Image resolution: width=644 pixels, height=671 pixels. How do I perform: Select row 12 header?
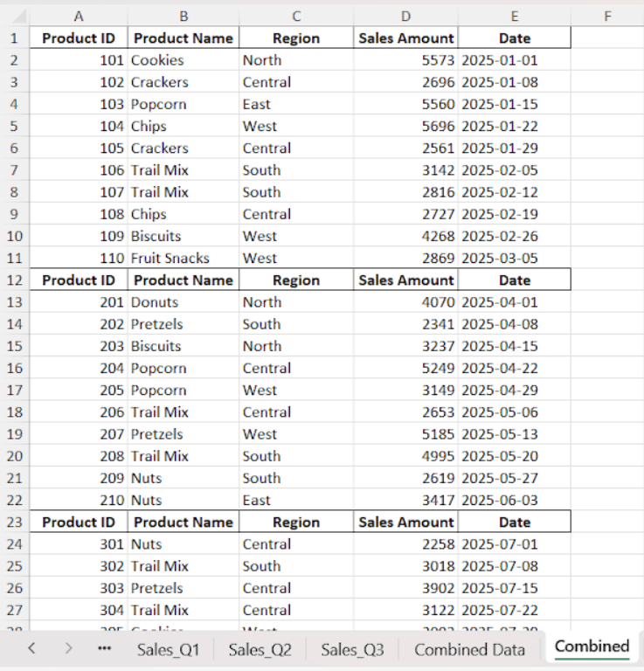tap(14, 280)
